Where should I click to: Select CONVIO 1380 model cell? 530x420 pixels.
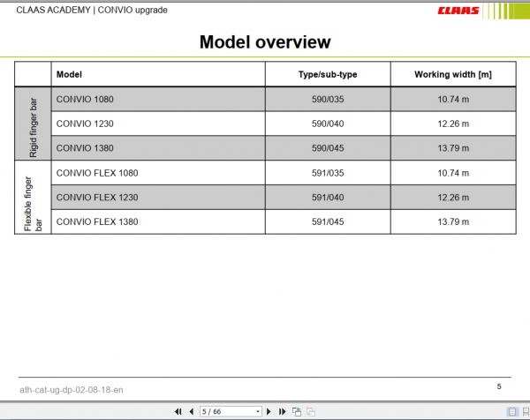158,148
